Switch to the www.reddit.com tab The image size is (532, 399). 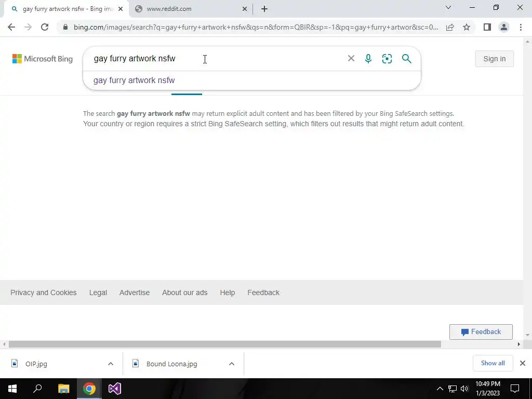[190, 9]
